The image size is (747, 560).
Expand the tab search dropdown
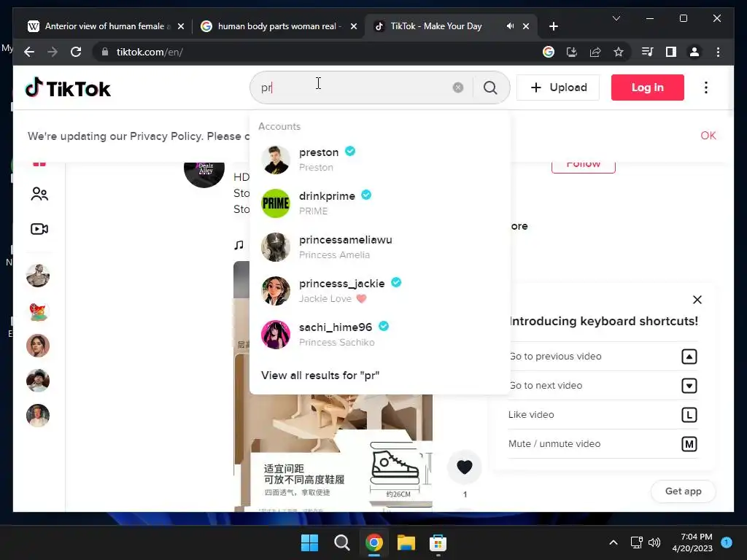click(616, 18)
